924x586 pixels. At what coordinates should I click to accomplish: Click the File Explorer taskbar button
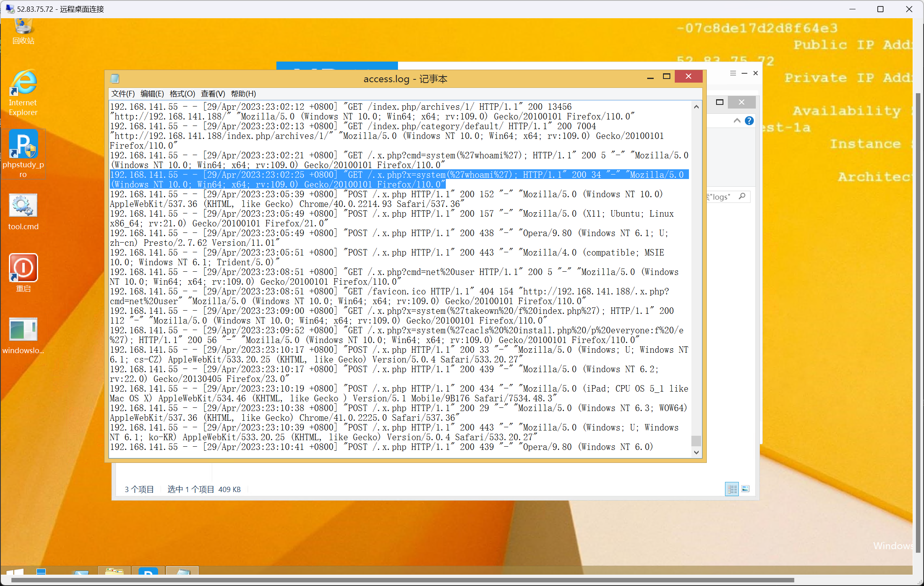114,571
